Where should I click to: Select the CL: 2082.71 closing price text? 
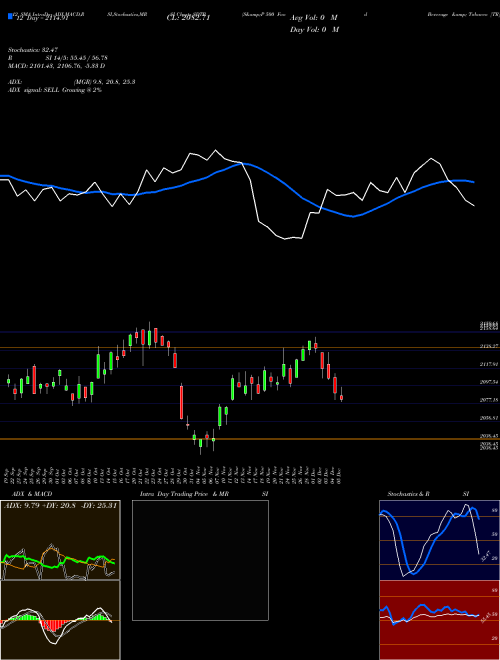188,18
